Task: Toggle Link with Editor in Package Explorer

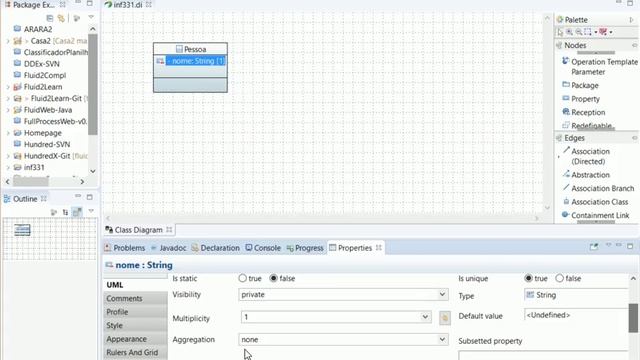Action: 61,18
